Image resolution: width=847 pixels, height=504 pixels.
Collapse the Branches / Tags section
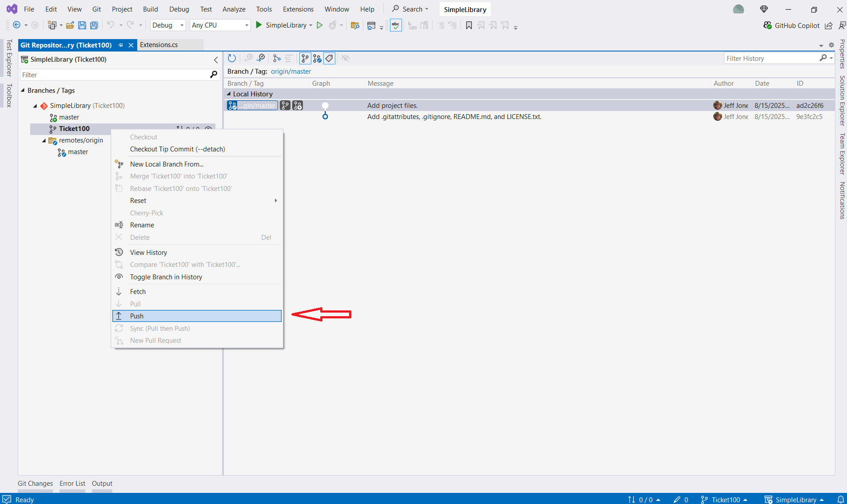pos(23,90)
